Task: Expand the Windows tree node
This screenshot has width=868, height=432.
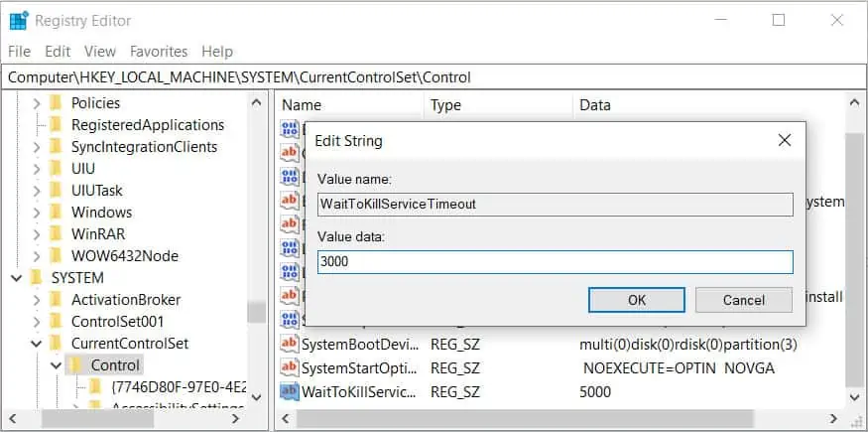Action: click(37, 213)
